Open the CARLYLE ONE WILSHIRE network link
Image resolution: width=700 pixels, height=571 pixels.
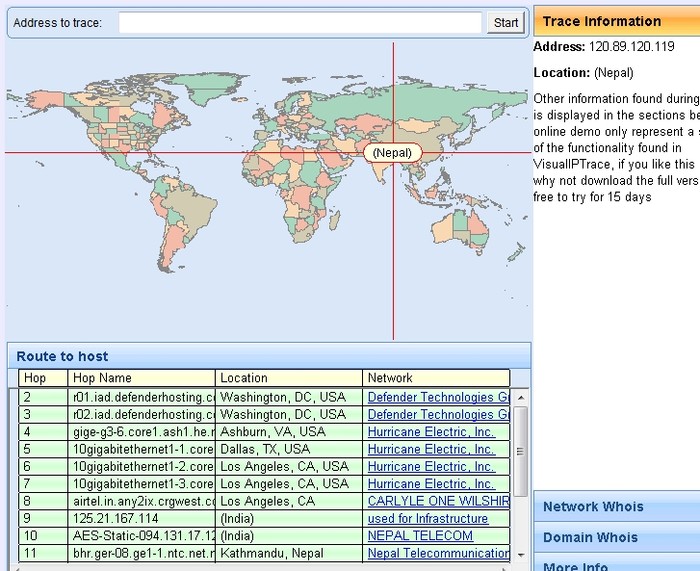pos(438,501)
